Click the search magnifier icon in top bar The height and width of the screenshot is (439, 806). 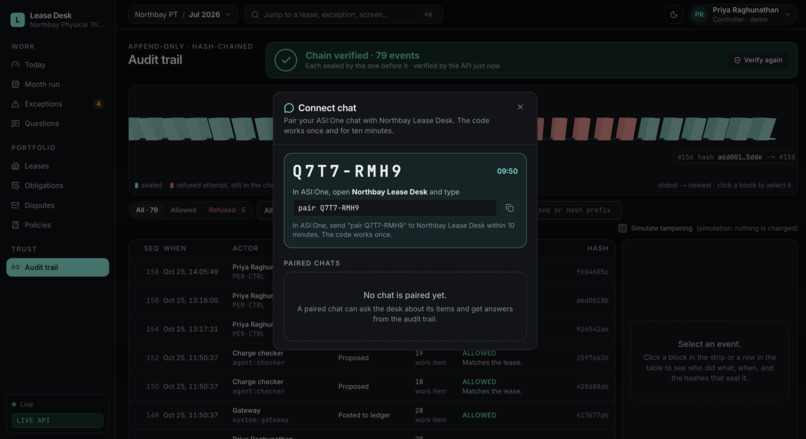pyautogui.click(x=255, y=14)
